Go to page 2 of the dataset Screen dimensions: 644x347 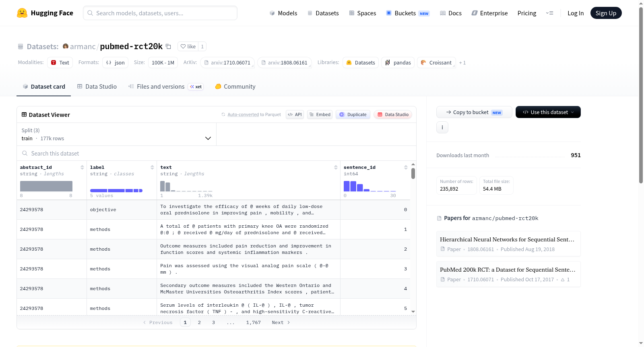pos(199,322)
